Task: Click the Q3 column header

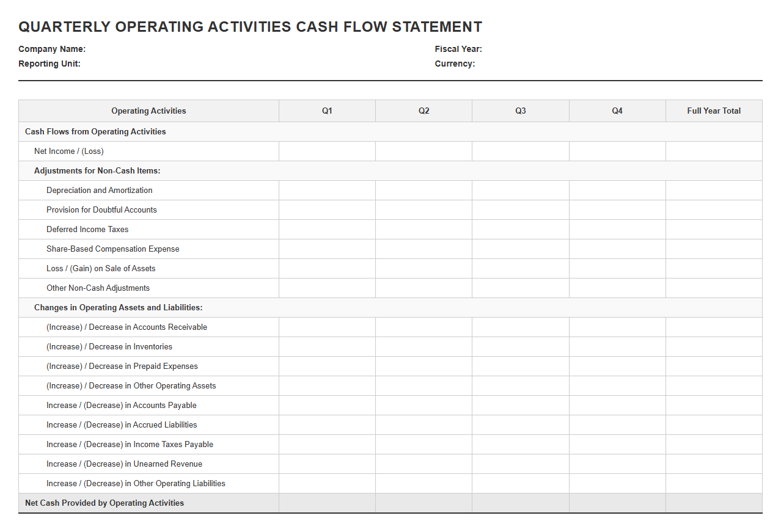Action: point(521,111)
